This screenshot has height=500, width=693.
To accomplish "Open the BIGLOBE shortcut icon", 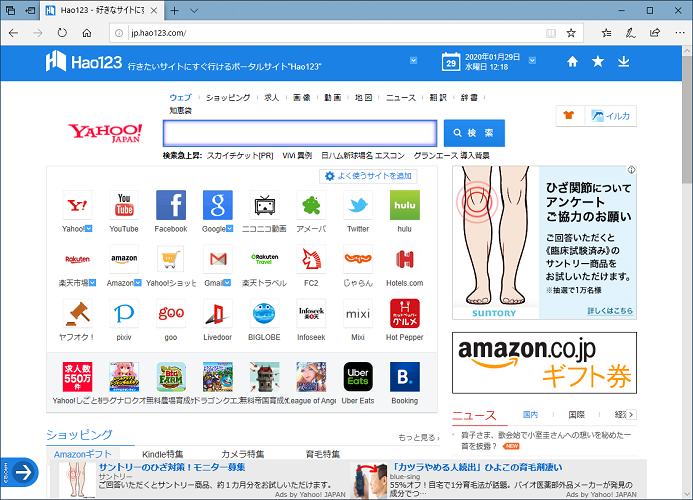I will pyautogui.click(x=265, y=313).
